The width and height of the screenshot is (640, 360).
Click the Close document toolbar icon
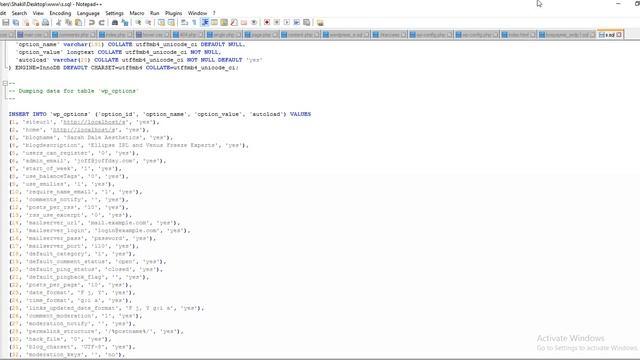(26, 22)
